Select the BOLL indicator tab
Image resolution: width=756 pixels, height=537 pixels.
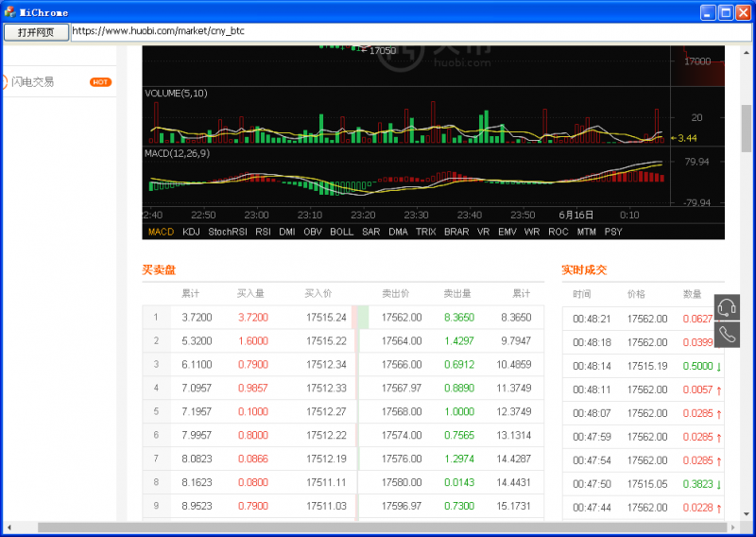coord(341,232)
